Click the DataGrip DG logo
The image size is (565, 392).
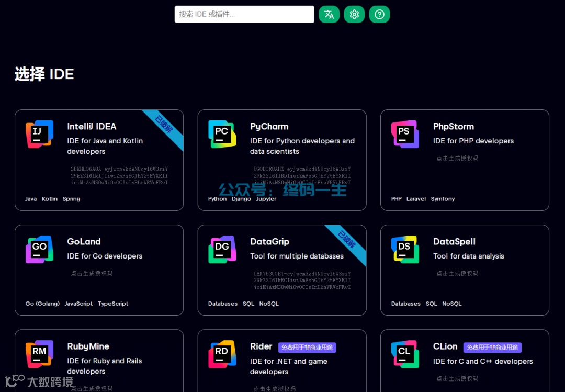[x=222, y=250]
